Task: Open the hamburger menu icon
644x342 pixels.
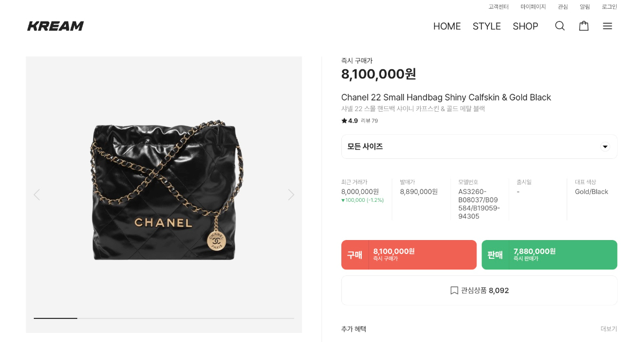Action: (608, 26)
